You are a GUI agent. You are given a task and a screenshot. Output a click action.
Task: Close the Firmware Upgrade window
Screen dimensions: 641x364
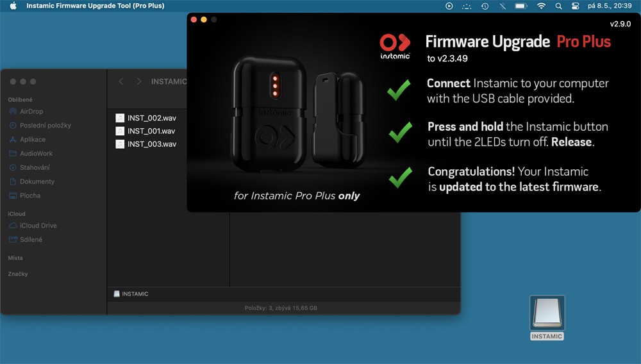[x=194, y=19]
